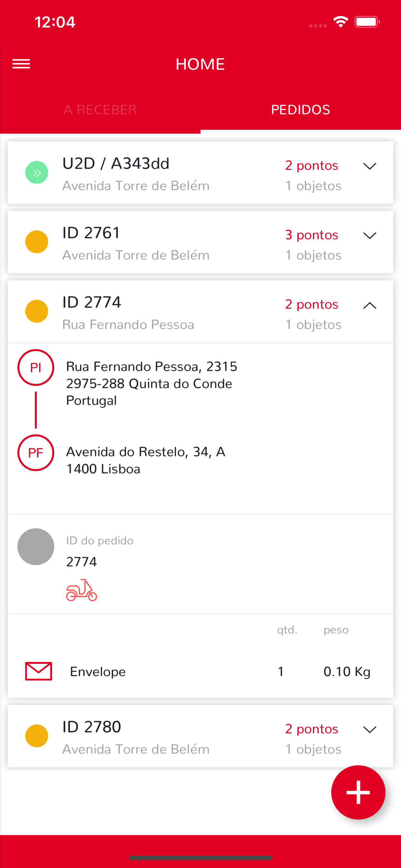
Task: Tap the '3 pontos' link on ID 2761
Action: [x=312, y=235]
